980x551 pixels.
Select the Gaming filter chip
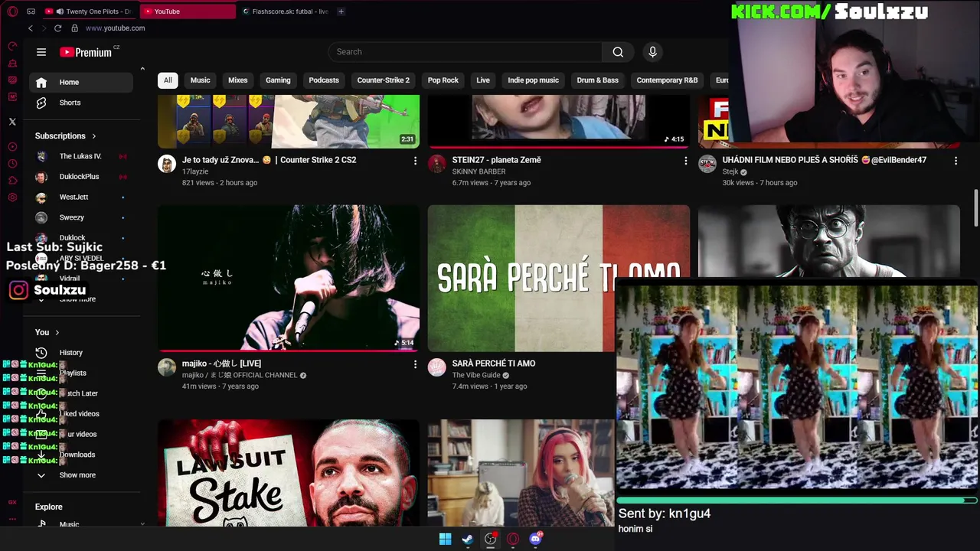click(x=278, y=80)
